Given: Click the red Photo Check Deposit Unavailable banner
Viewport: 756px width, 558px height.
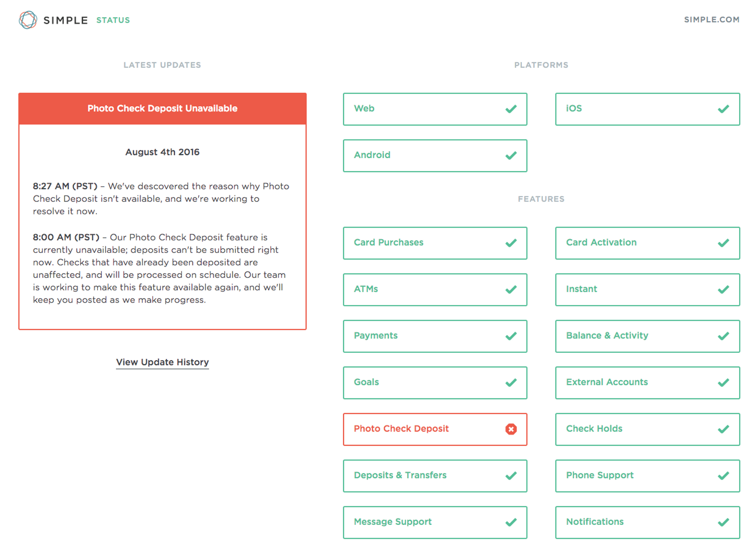Looking at the screenshot, I should point(162,109).
